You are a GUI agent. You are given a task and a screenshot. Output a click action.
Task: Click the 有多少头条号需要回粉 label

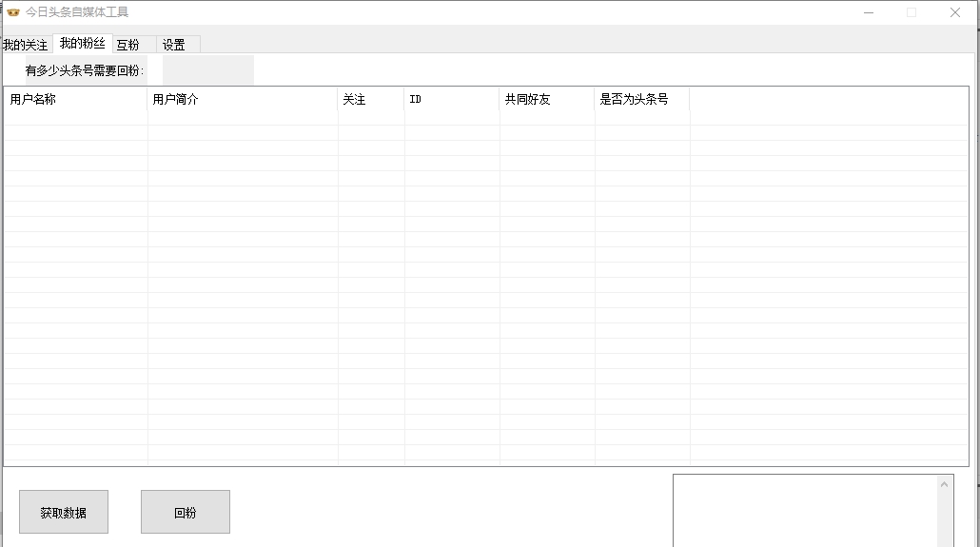[x=85, y=70]
